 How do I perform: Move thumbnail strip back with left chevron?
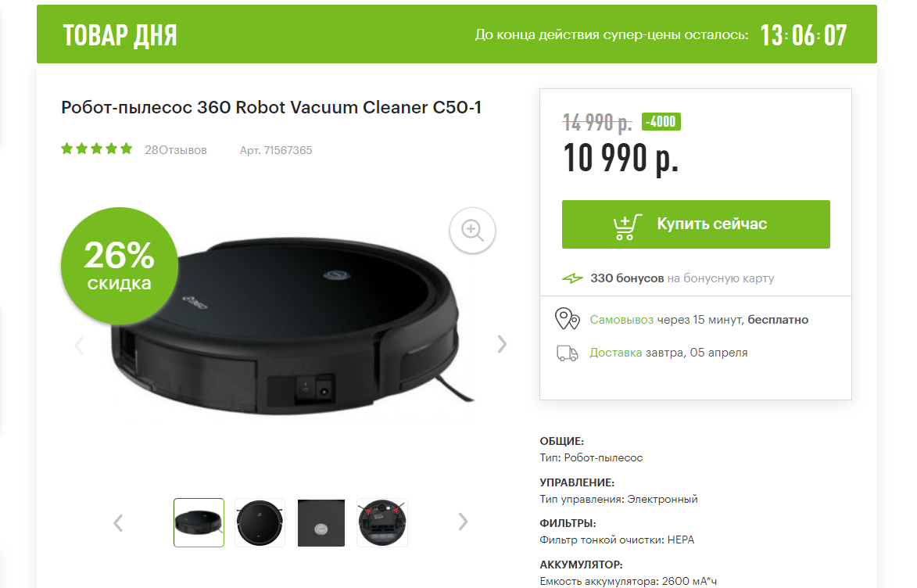point(118,522)
